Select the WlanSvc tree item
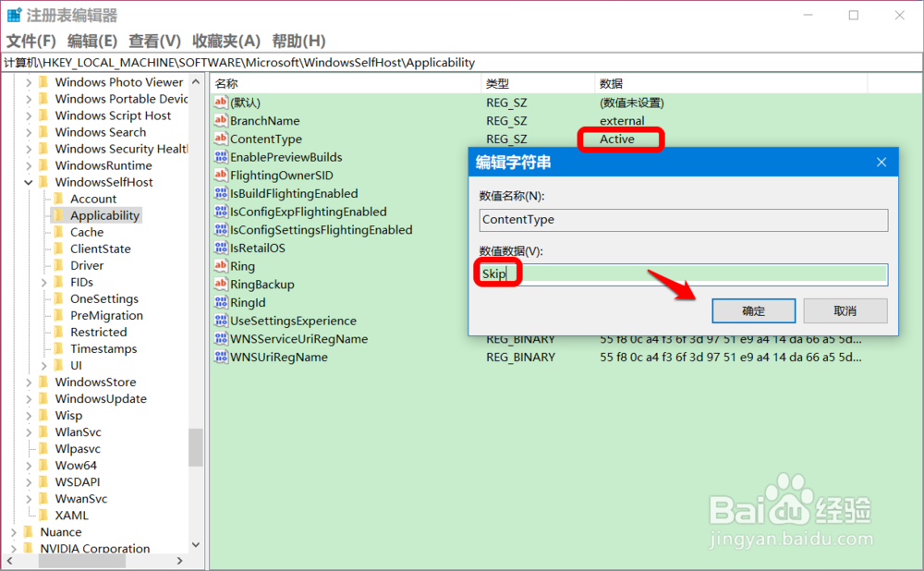The image size is (924, 571). (x=78, y=431)
